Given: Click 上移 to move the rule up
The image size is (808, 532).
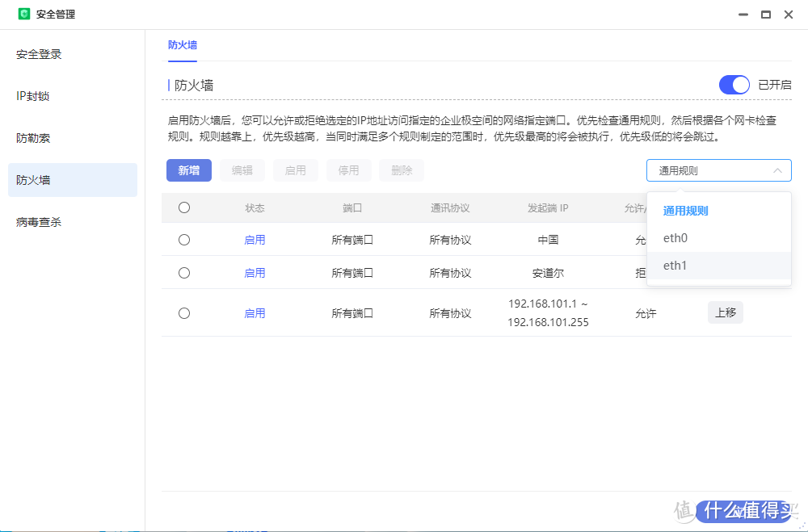Looking at the screenshot, I should [x=725, y=312].
